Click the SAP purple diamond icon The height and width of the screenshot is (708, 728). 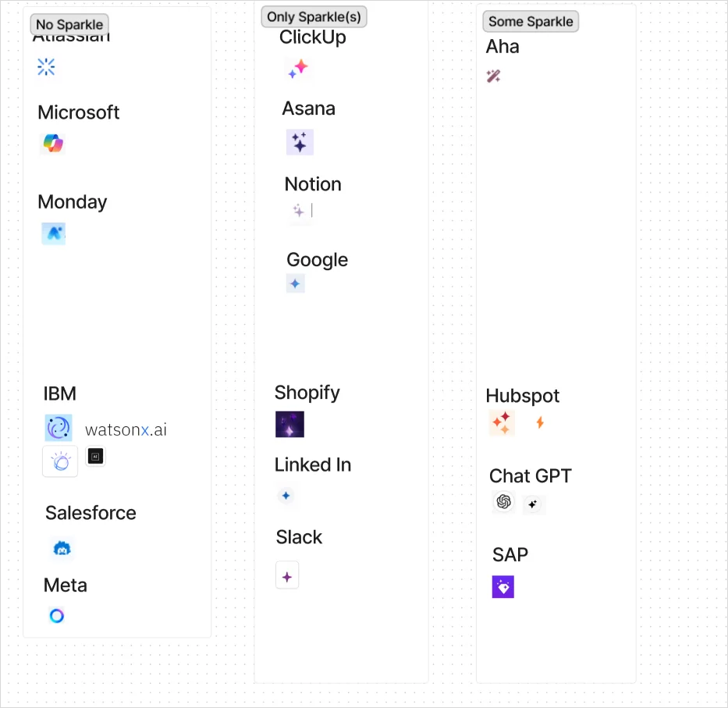click(503, 587)
